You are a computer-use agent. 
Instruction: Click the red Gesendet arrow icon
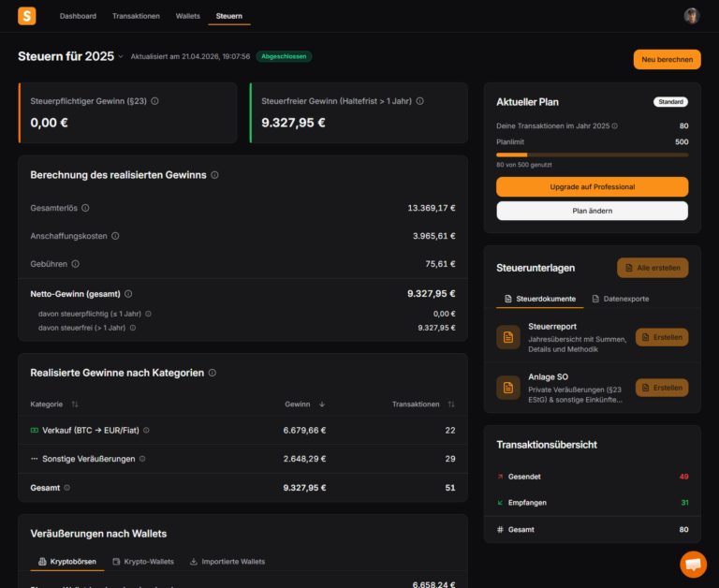pos(500,477)
